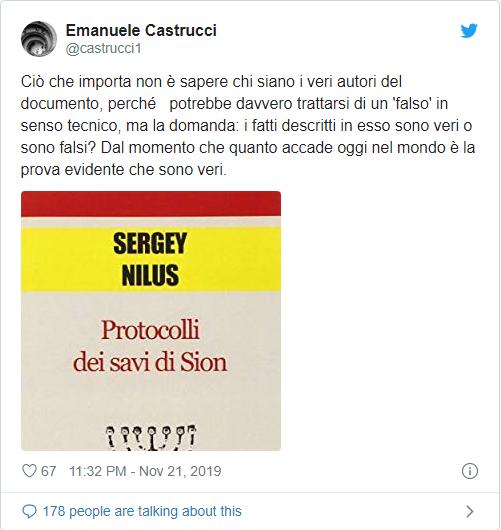Open the Emanuele Castrucci display name
The height and width of the screenshot is (530, 501).
[x=141, y=30]
